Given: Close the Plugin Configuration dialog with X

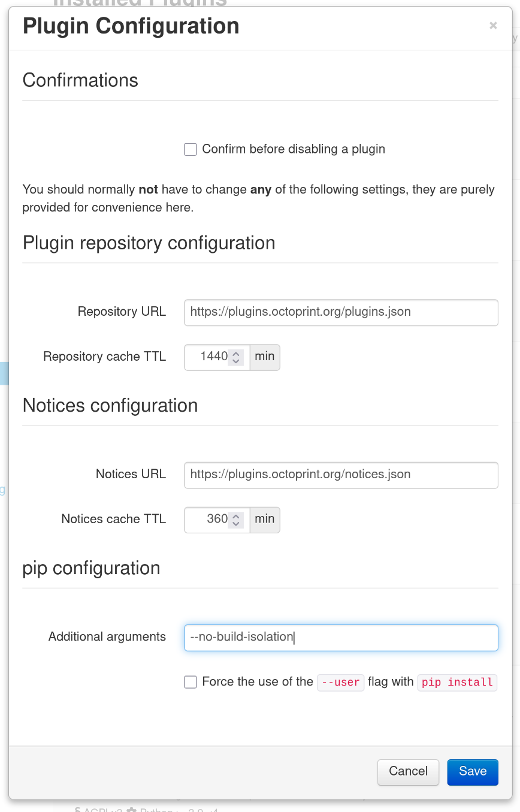Looking at the screenshot, I should [493, 26].
